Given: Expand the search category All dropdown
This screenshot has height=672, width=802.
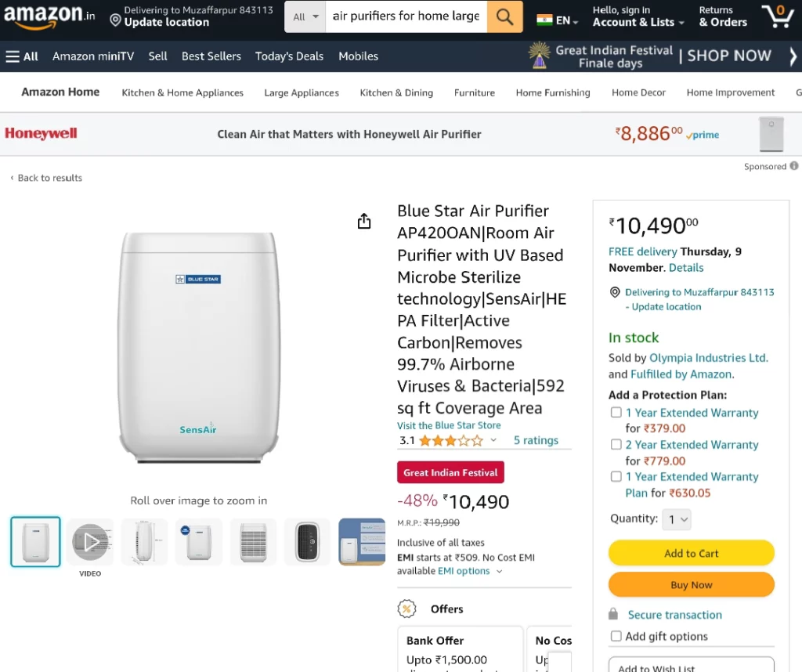Looking at the screenshot, I should (305, 17).
